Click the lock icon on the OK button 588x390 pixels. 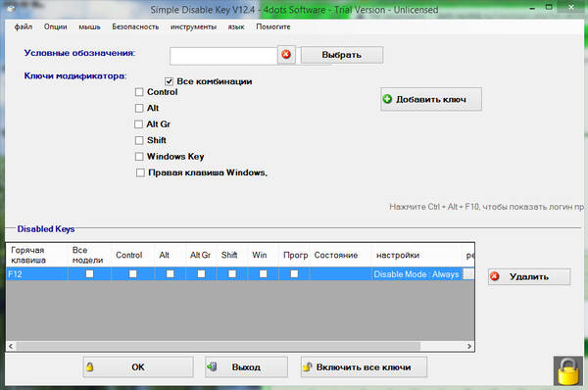tap(89, 366)
